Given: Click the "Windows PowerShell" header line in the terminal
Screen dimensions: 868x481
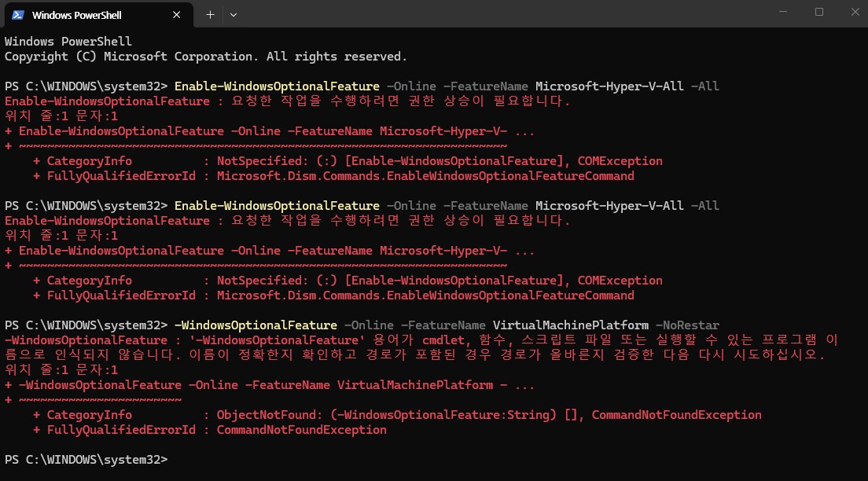Looking at the screenshot, I should pyautogui.click(x=68, y=42).
